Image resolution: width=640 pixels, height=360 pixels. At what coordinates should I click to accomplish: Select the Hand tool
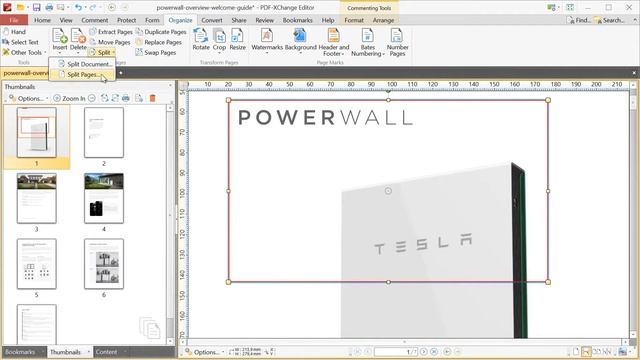pos(15,31)
